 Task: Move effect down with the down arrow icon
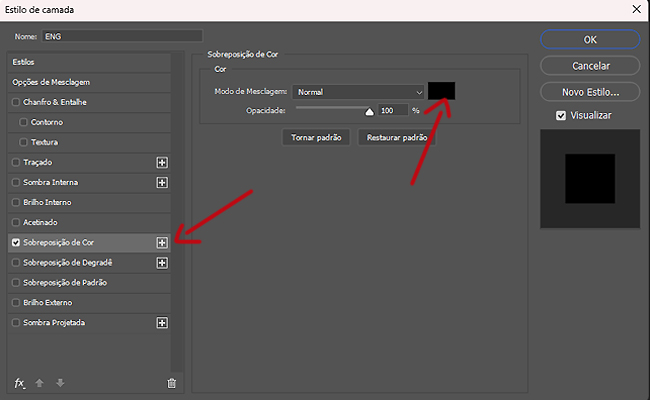[60, 383]
